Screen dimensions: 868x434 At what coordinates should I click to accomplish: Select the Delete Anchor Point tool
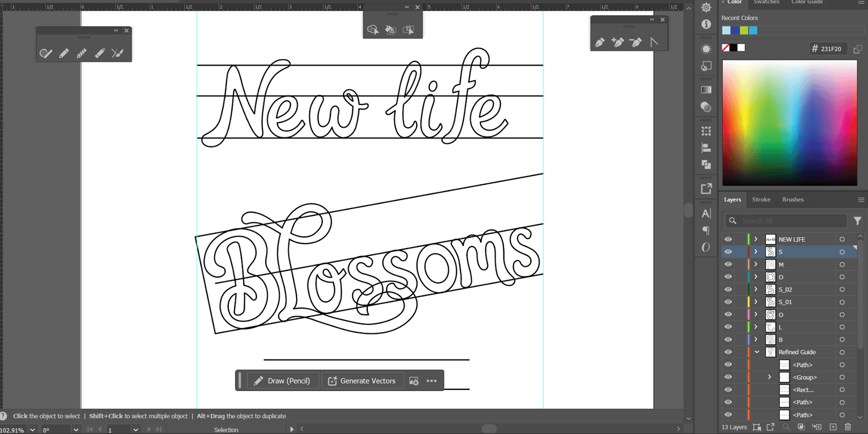click(636, 42)
